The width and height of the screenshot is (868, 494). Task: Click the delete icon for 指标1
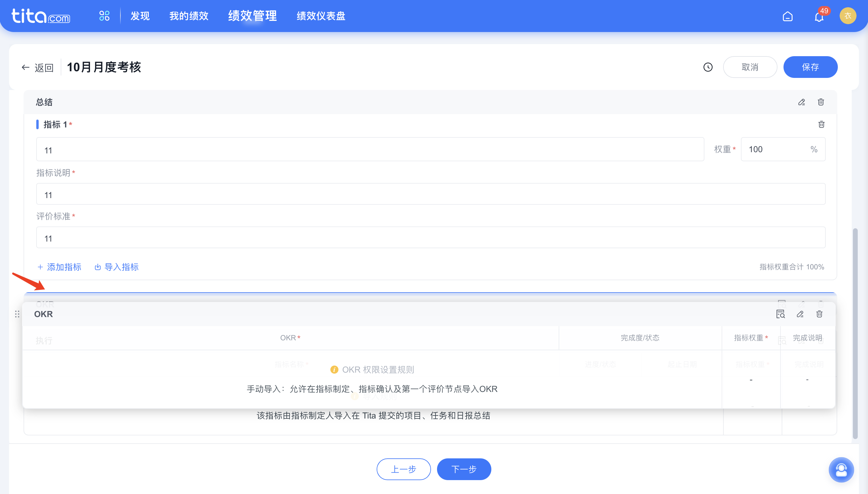(x=821, y=124)
